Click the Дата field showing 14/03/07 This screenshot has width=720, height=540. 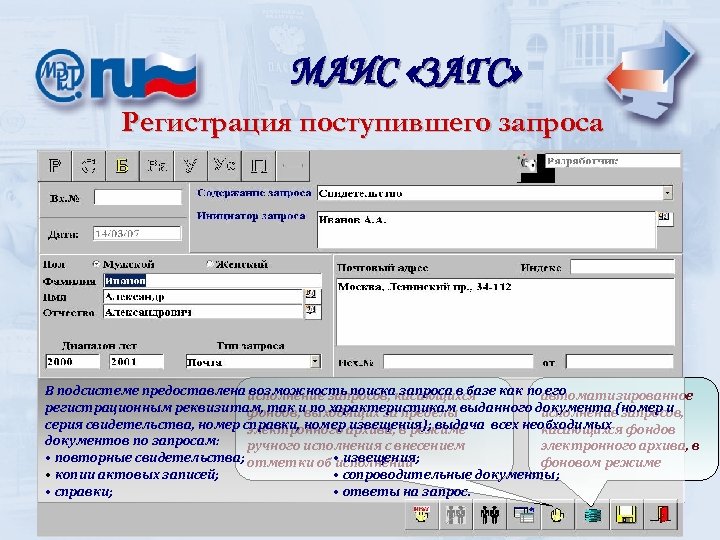(x=137, y=234)
